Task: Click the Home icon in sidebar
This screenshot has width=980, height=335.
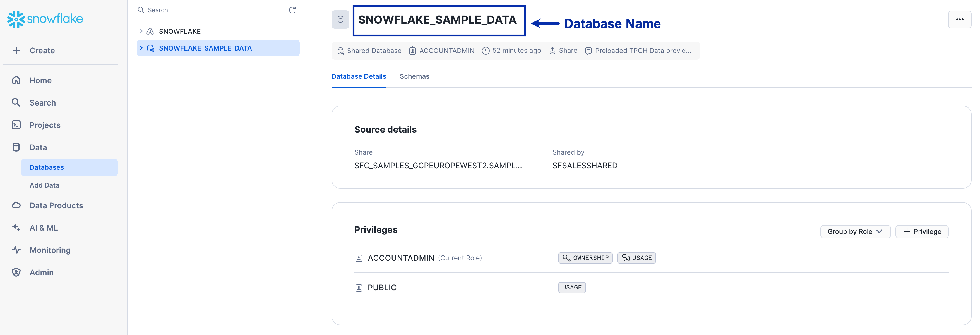Action: [16, 80]
